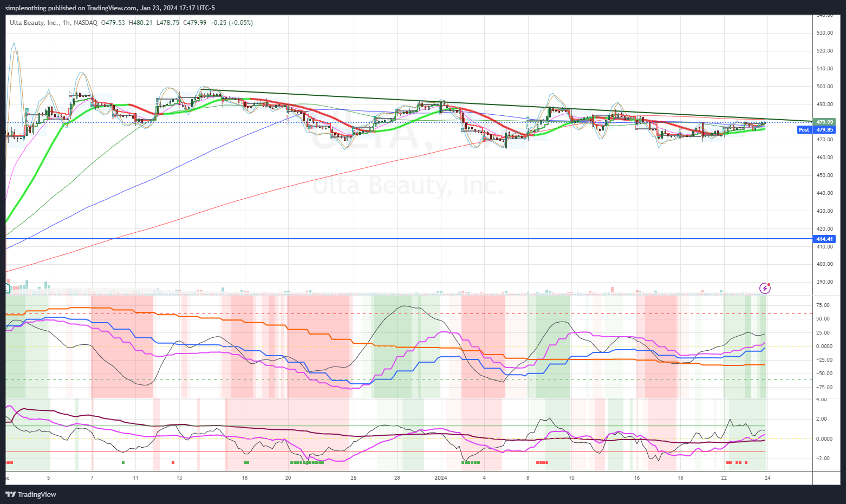This screenshot has height=504, width=846.
Task: Click 420.00 on the price axis
Action: (x=825, y=229)
